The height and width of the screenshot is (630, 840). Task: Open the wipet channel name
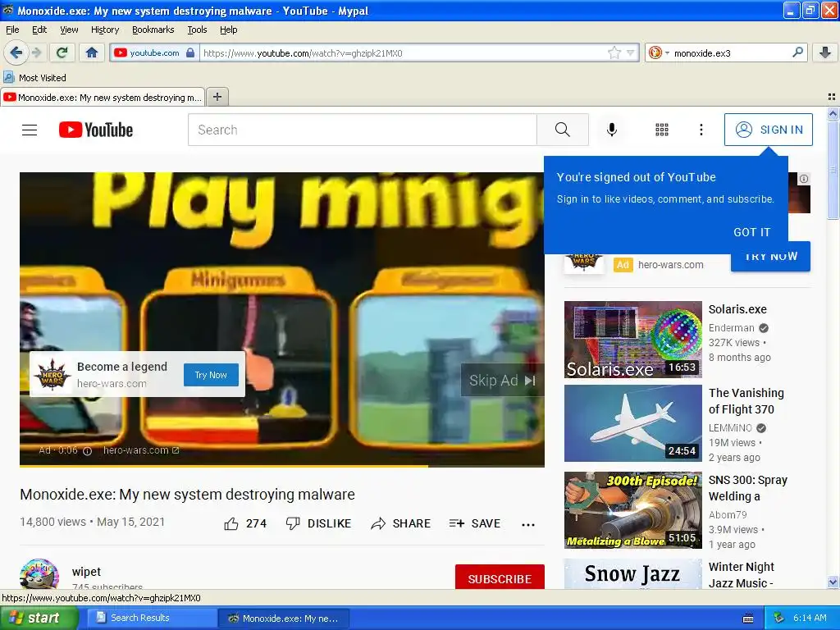(x=86, y=572)
